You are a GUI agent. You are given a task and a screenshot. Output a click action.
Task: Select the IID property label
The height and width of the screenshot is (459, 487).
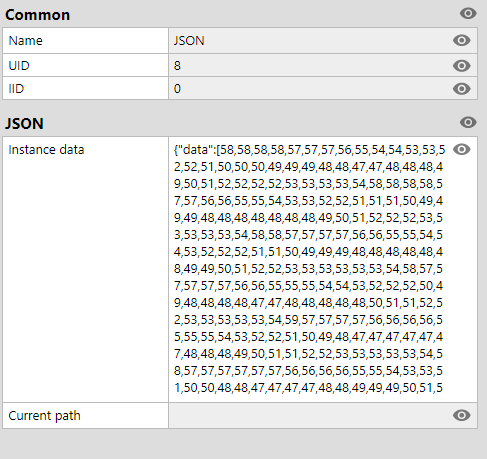point(16,89)
